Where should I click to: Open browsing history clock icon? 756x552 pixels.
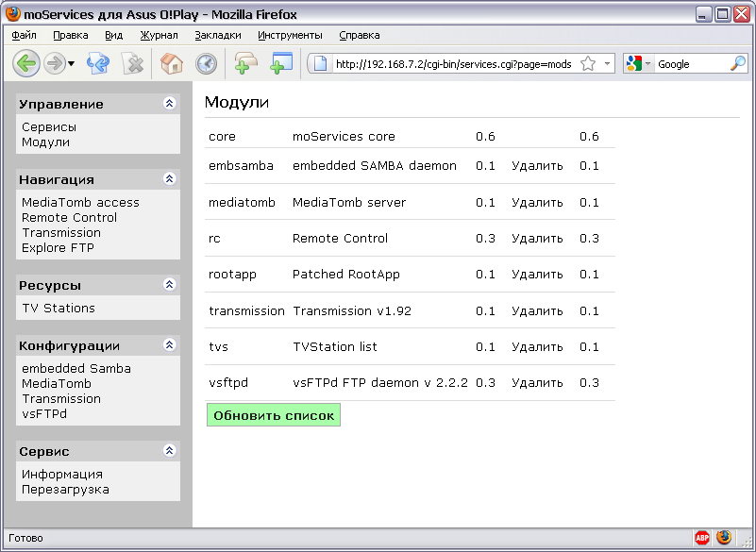206,64
